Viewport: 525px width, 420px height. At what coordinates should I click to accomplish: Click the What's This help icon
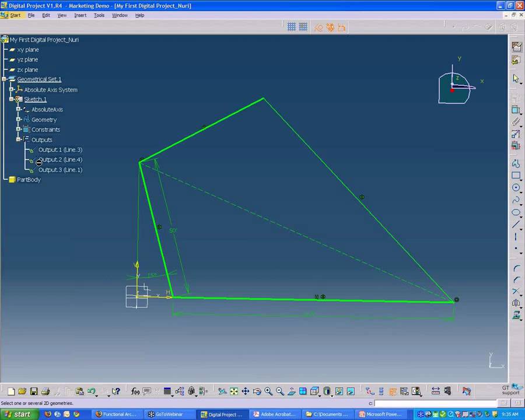pos(116,391)
